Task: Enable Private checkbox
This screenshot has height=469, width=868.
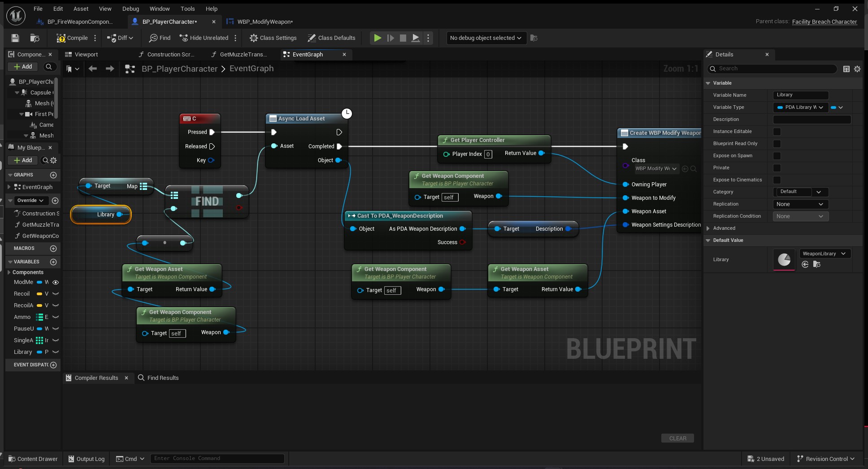Action: tap(777, 168)
